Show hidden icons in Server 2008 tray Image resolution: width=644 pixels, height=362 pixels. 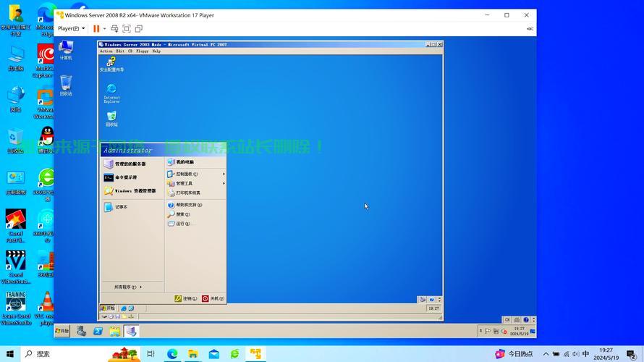(480, 331)
